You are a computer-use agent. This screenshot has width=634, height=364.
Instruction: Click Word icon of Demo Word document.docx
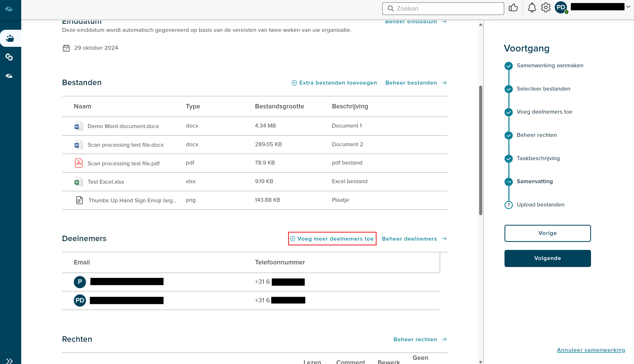click(78, 126)
